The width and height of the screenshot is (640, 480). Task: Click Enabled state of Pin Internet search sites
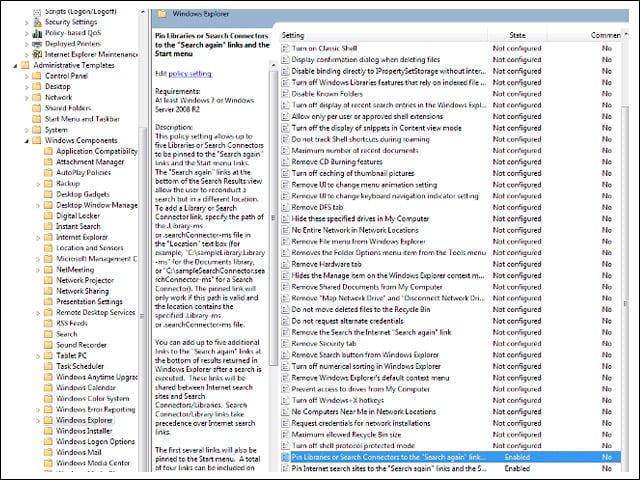(517, 469)
